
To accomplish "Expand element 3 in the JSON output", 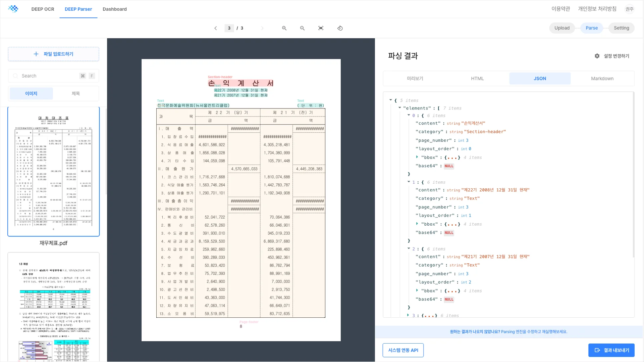I will (x=408, y=315).
